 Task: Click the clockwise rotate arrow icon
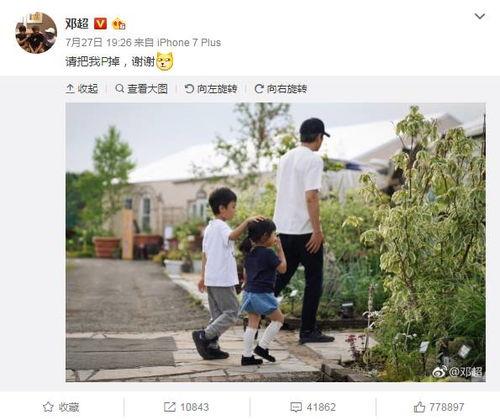259,89
